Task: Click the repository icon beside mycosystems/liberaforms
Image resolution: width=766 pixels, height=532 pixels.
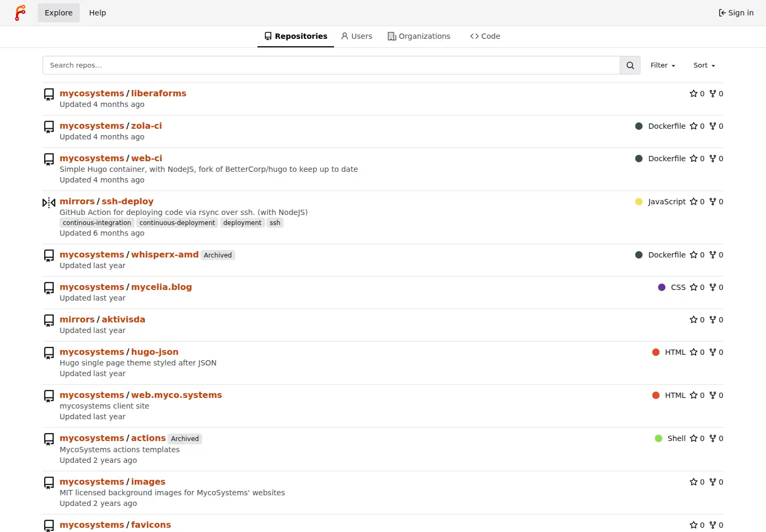Action: click(49, 95)
